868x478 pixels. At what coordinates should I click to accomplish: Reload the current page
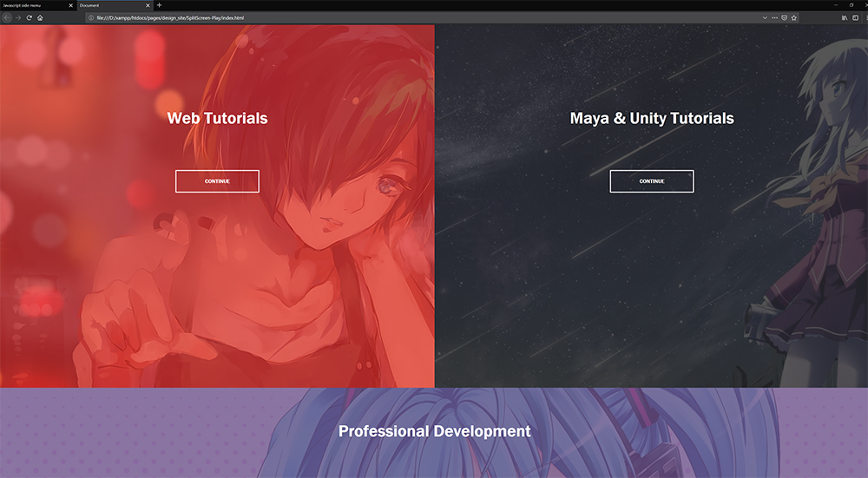tap(29, 17)
